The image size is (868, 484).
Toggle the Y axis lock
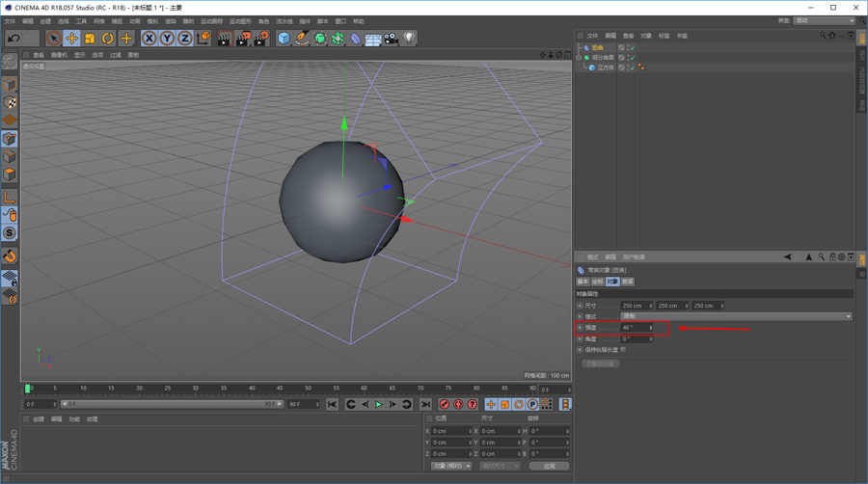pos(167,39)
